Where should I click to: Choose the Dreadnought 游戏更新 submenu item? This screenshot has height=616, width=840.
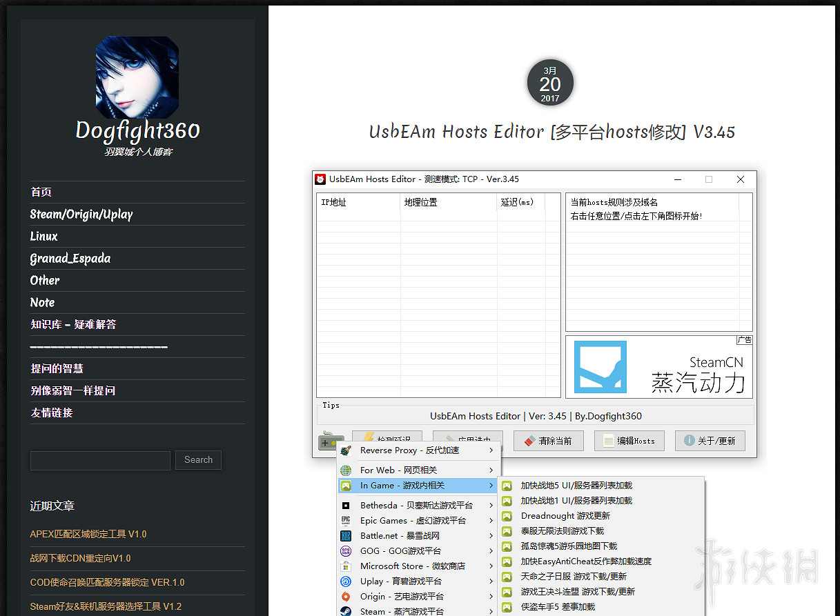(565, 516)
